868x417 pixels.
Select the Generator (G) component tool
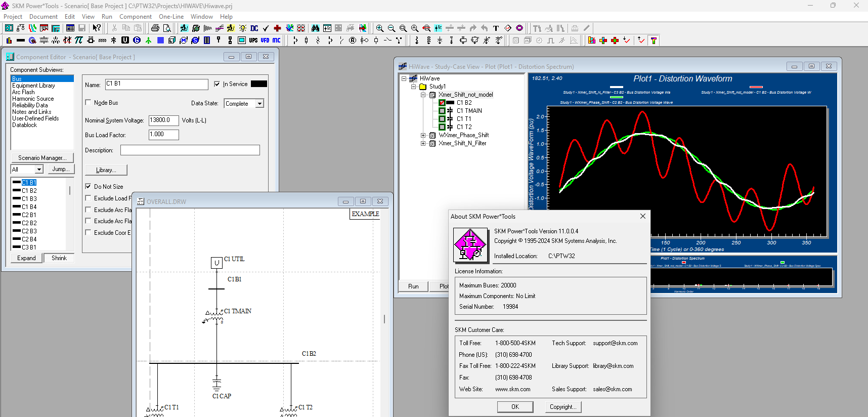click(x=137, y=40)
